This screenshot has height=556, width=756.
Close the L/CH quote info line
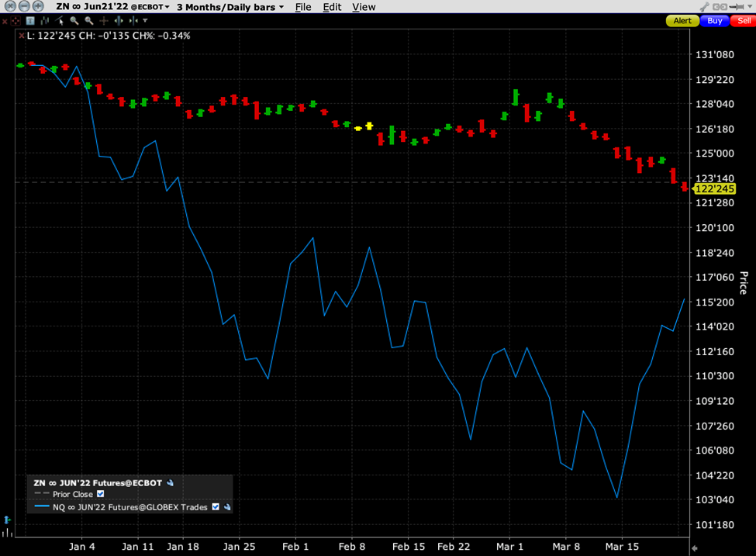click(22, 36)
